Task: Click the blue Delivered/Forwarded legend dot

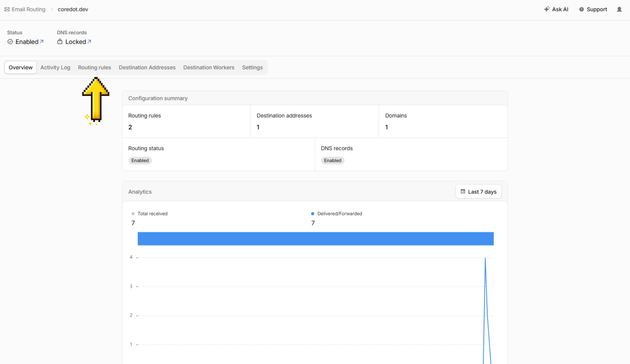Action: tap(313, 213)
